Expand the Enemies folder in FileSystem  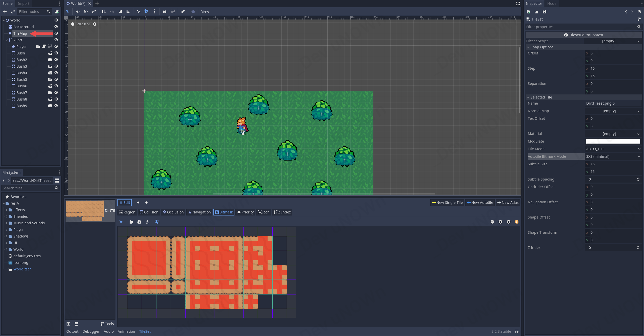coord(7,216)
